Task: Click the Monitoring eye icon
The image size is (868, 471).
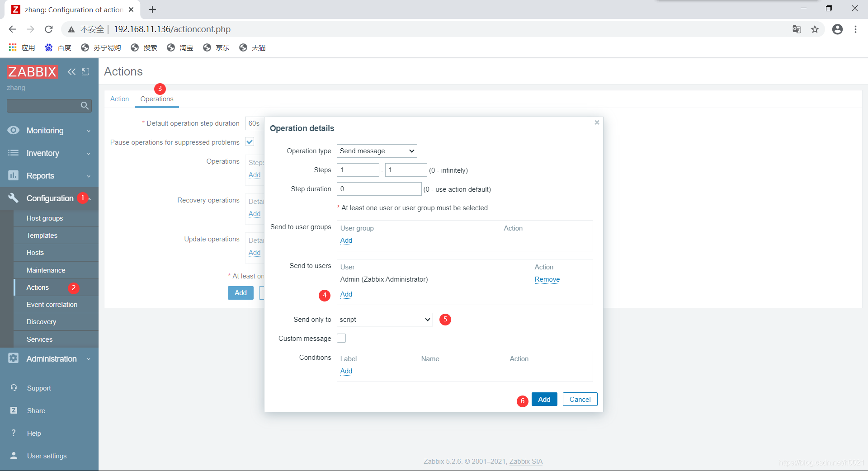Action: tap(14, 130)
